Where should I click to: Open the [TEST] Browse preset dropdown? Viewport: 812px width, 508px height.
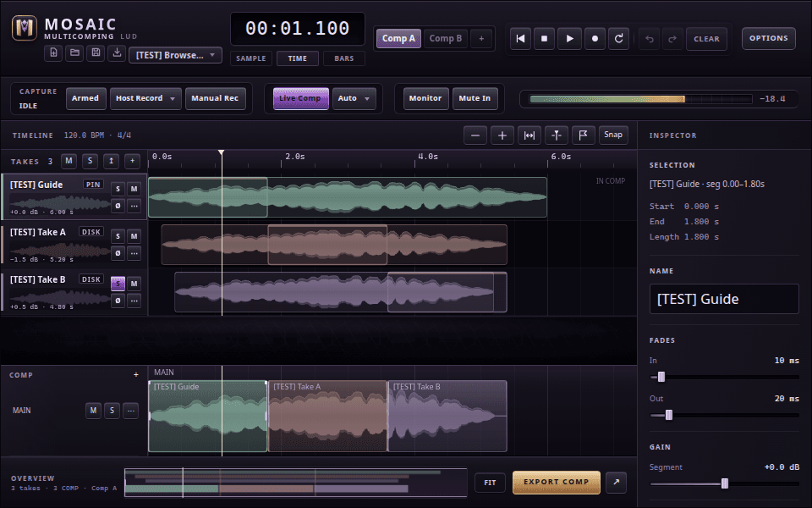176,55
